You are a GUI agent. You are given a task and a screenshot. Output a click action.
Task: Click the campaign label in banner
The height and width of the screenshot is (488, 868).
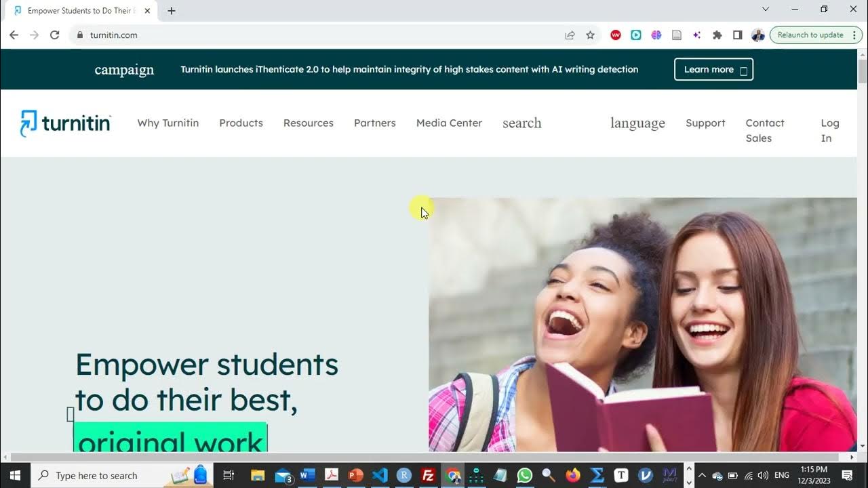tap(124, 70)
